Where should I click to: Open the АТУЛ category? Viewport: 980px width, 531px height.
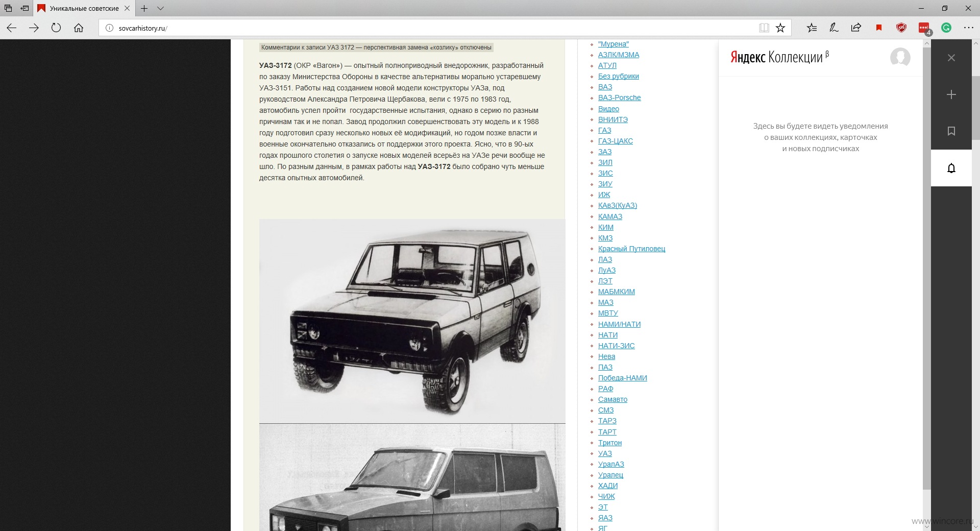click(x=607, y=65)
